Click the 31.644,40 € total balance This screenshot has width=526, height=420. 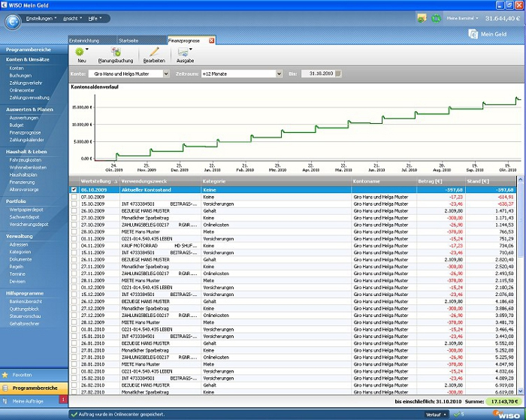(503, 19)
